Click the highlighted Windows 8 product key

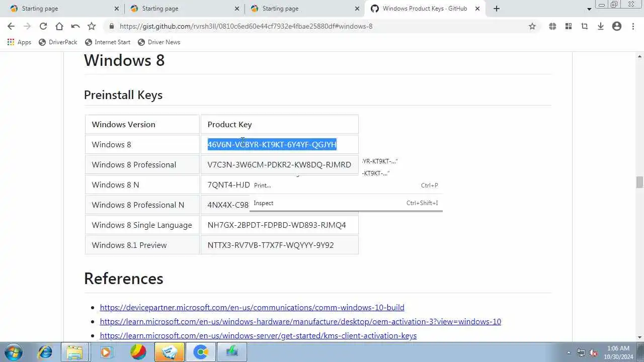[x=272, y=144]
